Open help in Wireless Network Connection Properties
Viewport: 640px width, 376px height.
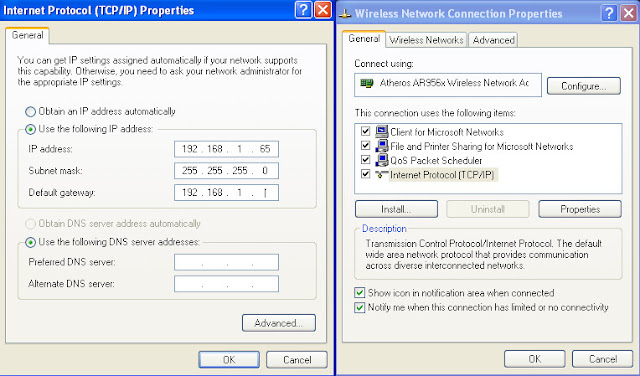(609, 13)
